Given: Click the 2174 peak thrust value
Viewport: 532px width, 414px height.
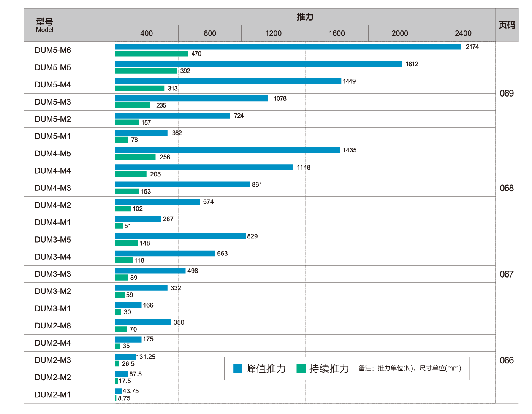Looking at the screenshot, I should (x=472, y=47).
